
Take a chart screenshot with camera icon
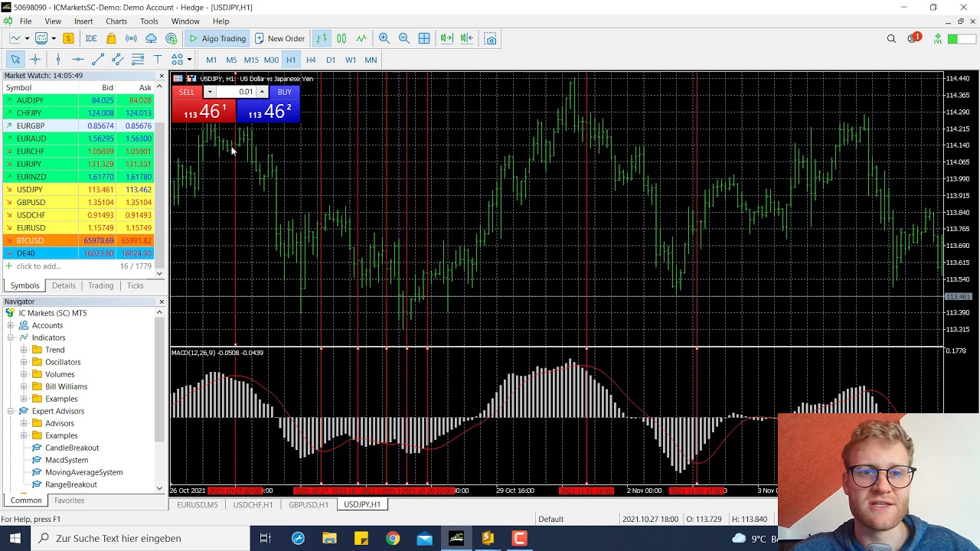click(x=491, y=38)
